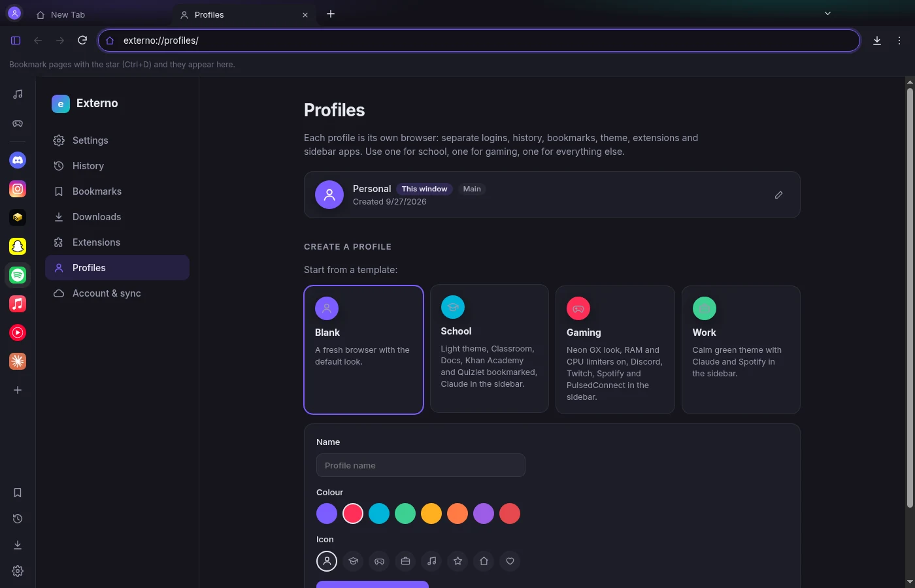Select the star profile icon

[457, 561]
